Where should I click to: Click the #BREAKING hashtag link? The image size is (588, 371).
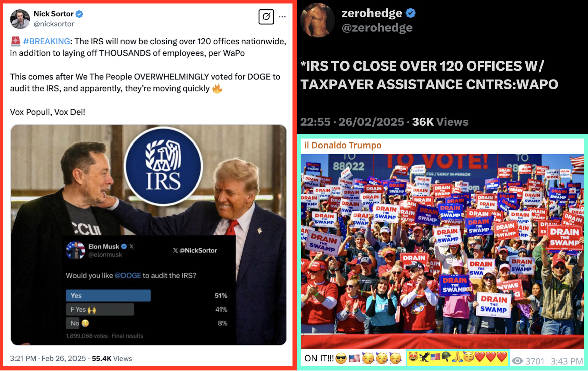click(47, 41)
